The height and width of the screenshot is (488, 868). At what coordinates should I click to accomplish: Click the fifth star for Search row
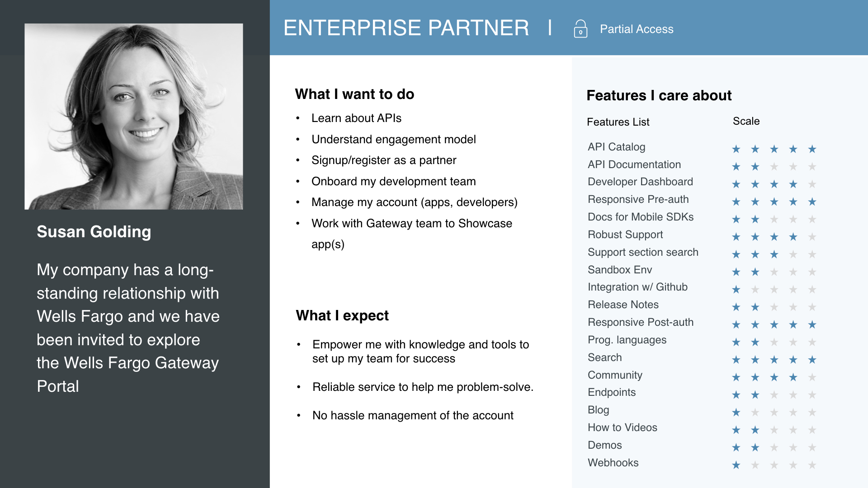pyautogui.click(x=812, y=360)
